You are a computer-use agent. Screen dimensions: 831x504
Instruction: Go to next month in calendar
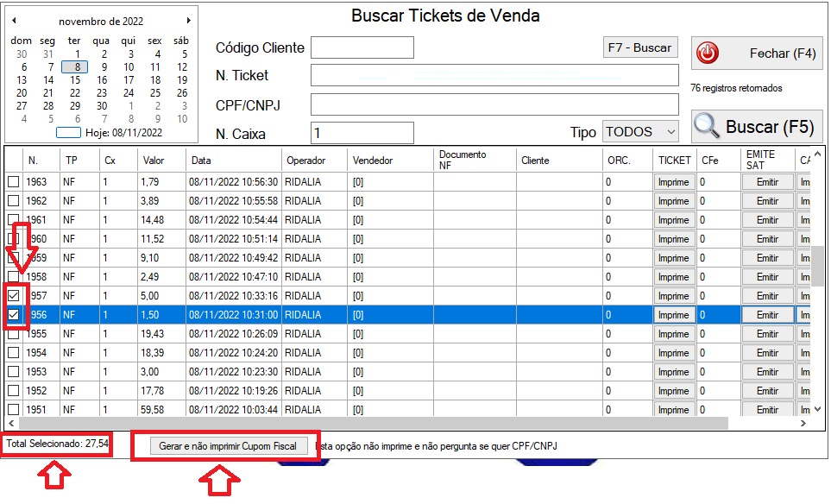pyautogui.click(x=188, y=21)
